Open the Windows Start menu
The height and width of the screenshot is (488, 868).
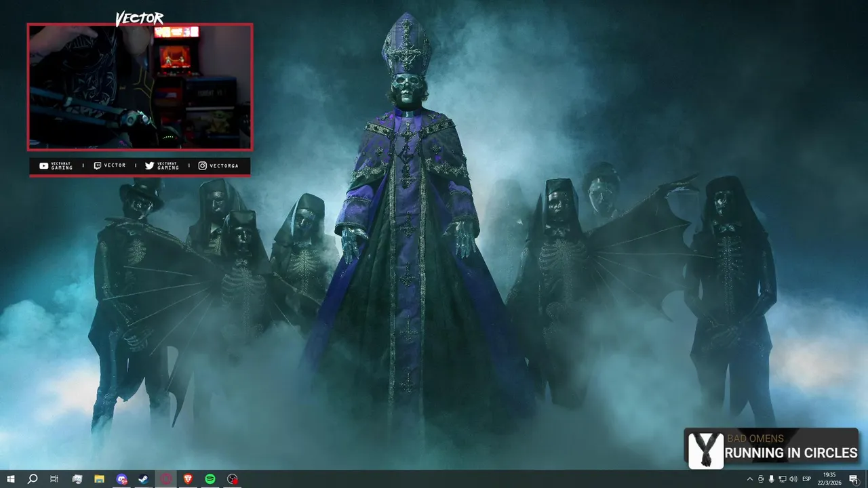click(10, 479)
